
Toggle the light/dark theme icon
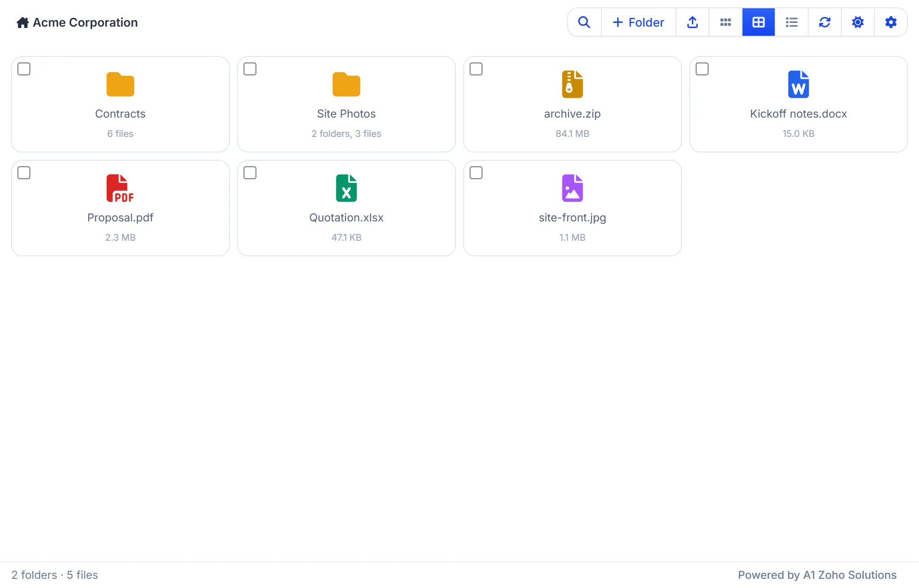coord(858,22)
